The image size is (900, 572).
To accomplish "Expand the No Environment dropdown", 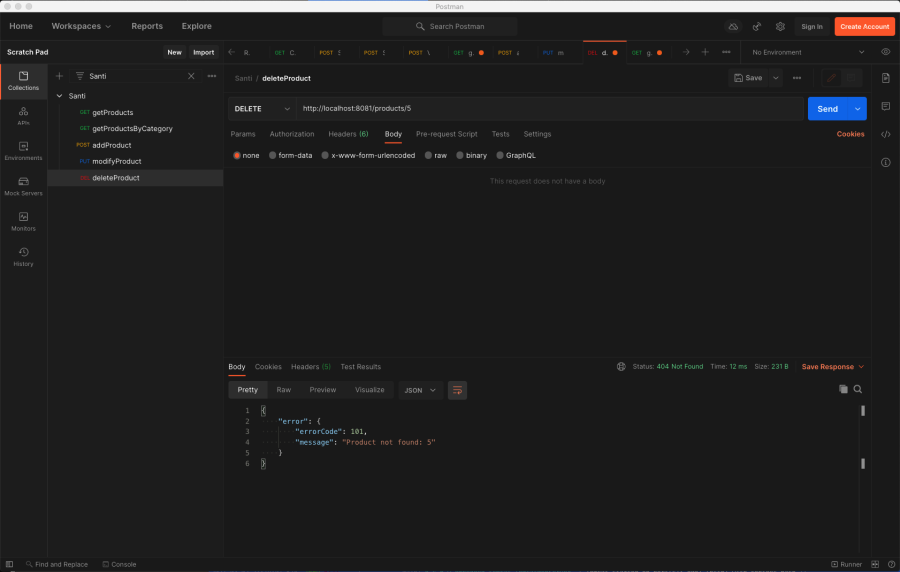I will (806, 52).
